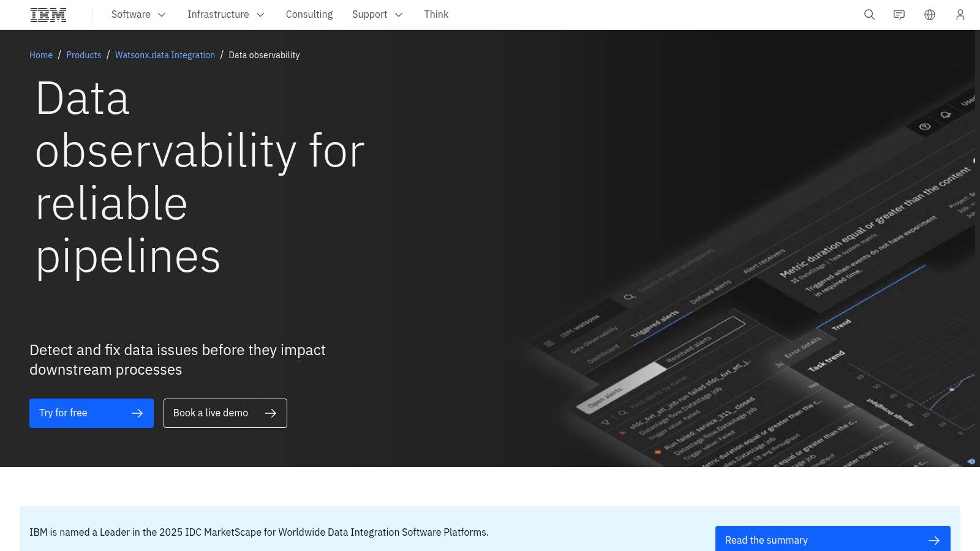Open the chat/contact icon in the header
The width and height of the screenshot is (980, 551).
click(899, 15)
